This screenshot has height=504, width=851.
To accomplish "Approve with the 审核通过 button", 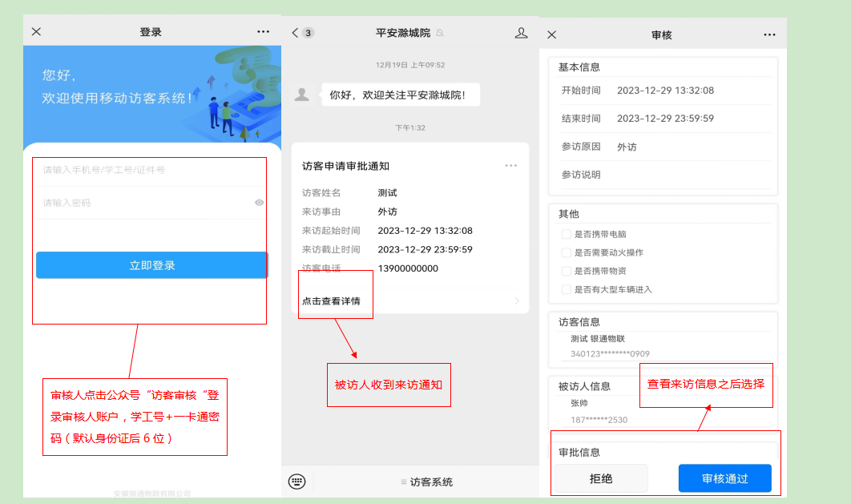I will (724, 478).
